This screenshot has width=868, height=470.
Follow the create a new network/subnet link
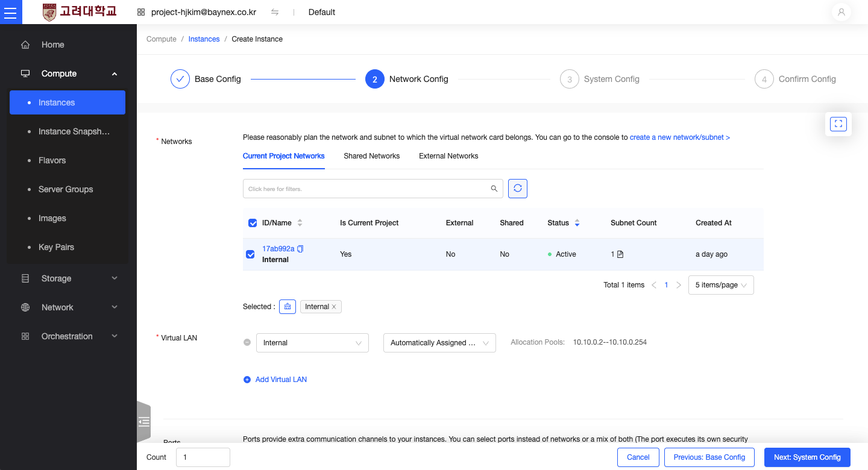(x=680, y=137)
